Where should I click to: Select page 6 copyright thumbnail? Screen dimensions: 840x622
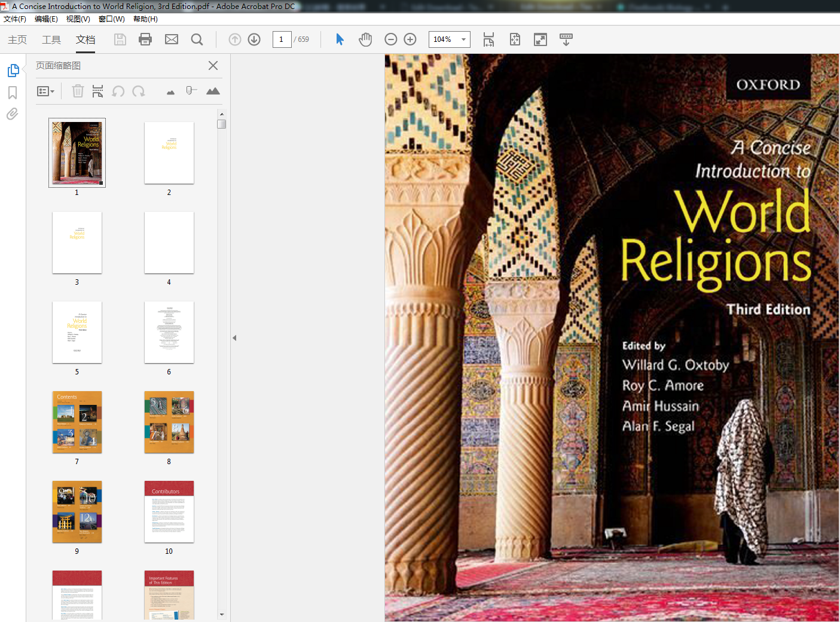169,332
